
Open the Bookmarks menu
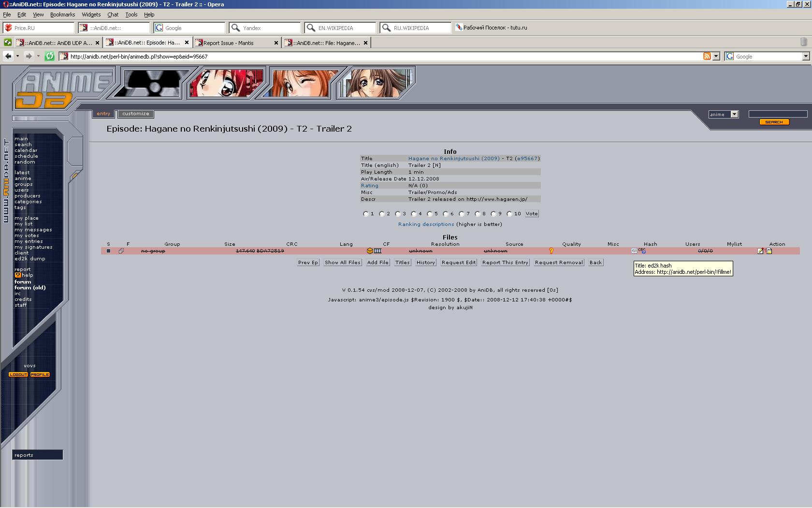62,15
